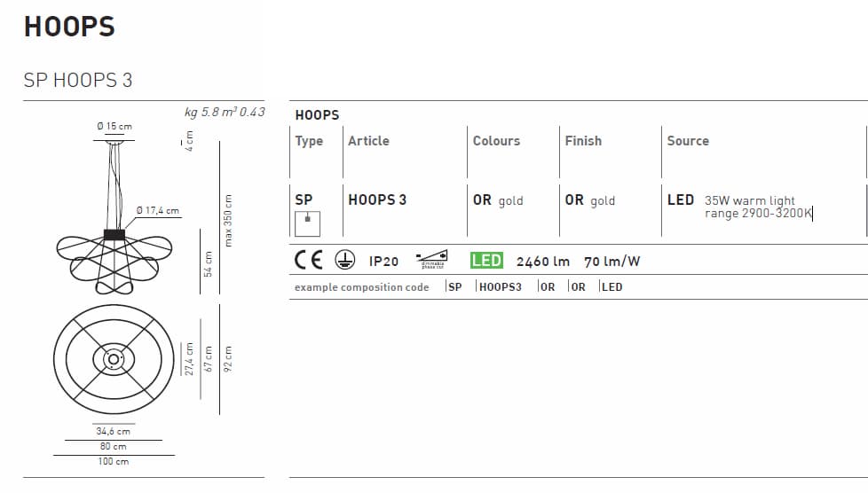Click the IP20 rating label

383,262
